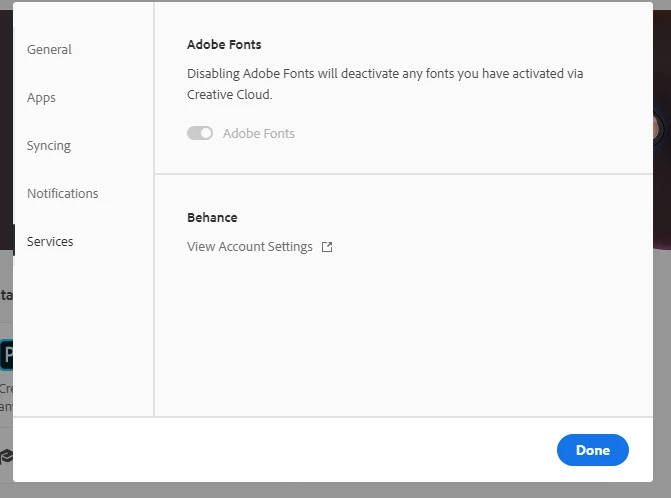The width and height of the screenshot is (671, 498).
Task: Click the Adobe Fonts heading text
Action: click(224, 44)
